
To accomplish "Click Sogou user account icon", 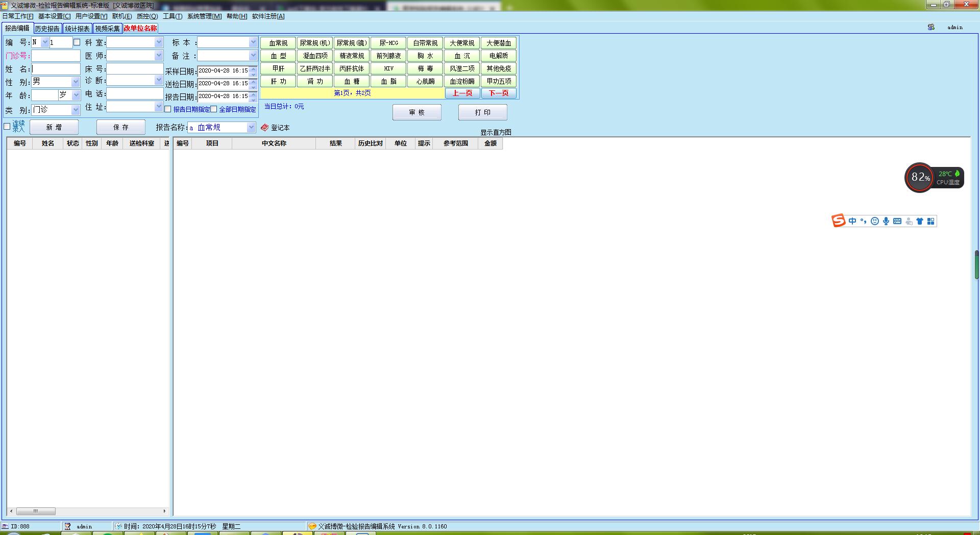I will point(909,221).
